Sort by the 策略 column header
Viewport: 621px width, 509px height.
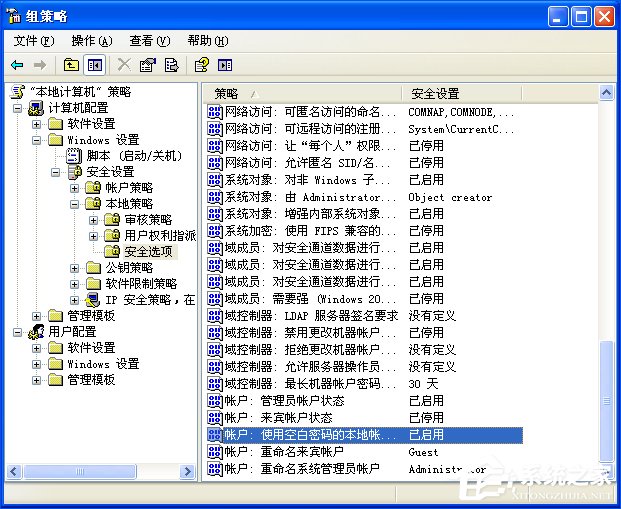(300, 93)
